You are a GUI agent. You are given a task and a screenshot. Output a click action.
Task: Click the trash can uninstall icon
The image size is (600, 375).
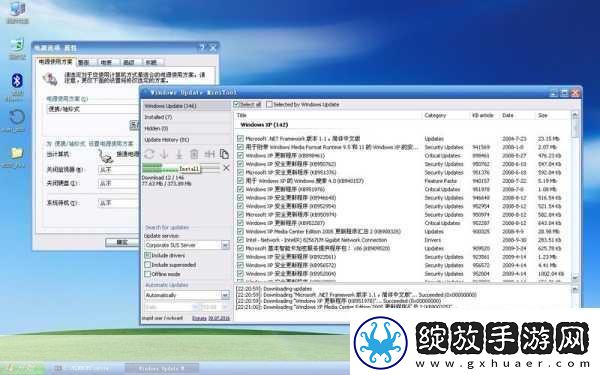click(194, 154)
